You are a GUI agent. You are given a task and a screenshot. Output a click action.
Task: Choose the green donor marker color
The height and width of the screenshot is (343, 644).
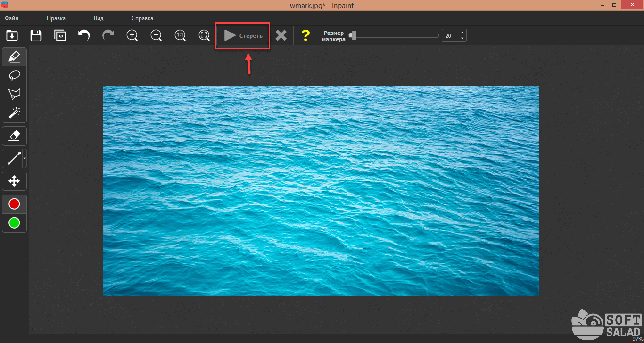pyautogui.click(x=14, y=223)
